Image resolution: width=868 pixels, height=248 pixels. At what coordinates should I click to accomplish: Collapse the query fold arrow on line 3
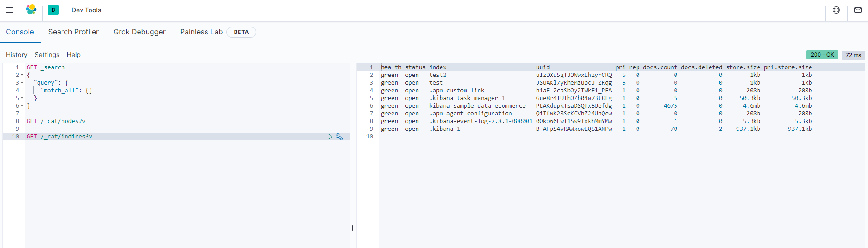[22, 83]
